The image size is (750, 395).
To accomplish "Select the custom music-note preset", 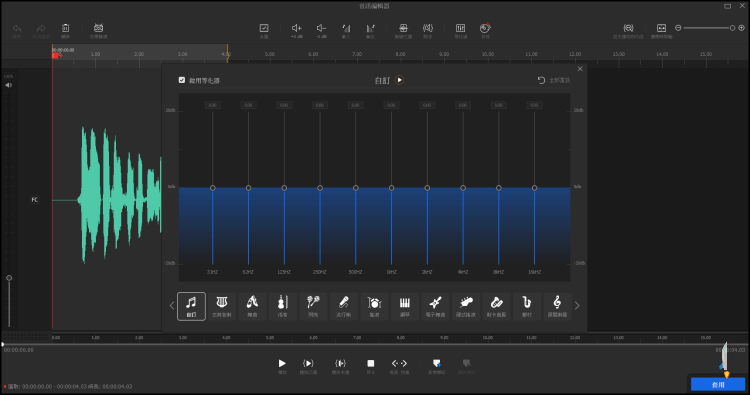I will (191, 306).
